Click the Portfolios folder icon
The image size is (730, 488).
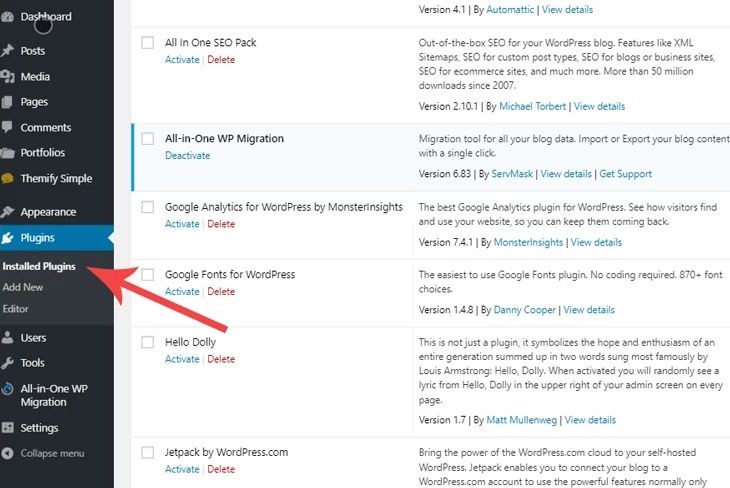click(x=7, y=153)
